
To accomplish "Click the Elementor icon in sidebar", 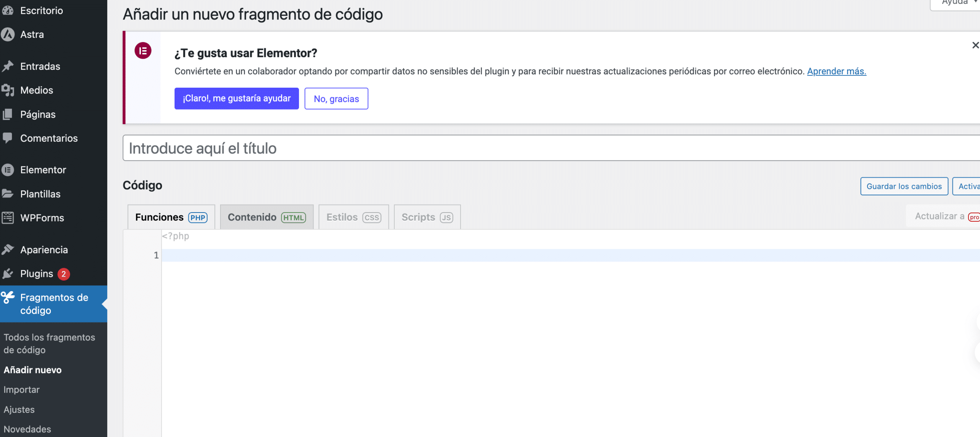I will (x=8, y=170).
